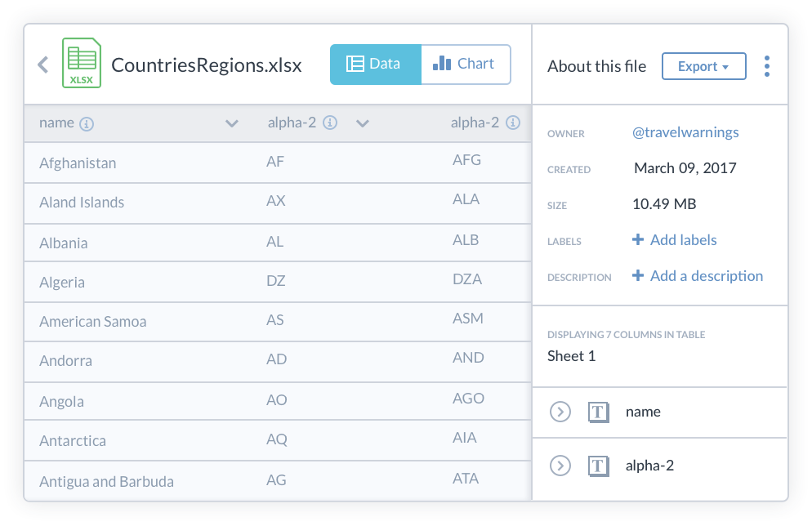
Task: Click the info icon beside first alpha-2 column
Action: point(330,123)
